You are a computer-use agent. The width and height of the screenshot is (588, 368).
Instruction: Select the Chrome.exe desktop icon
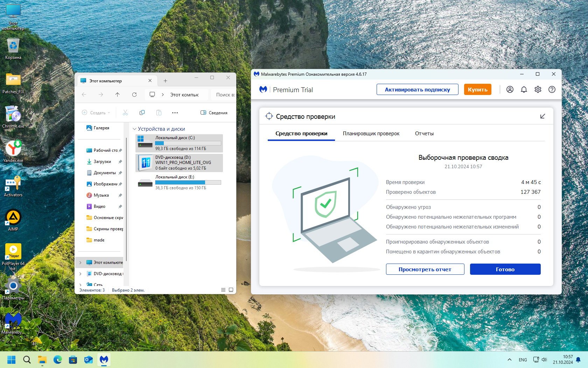[x=13, y=117]
